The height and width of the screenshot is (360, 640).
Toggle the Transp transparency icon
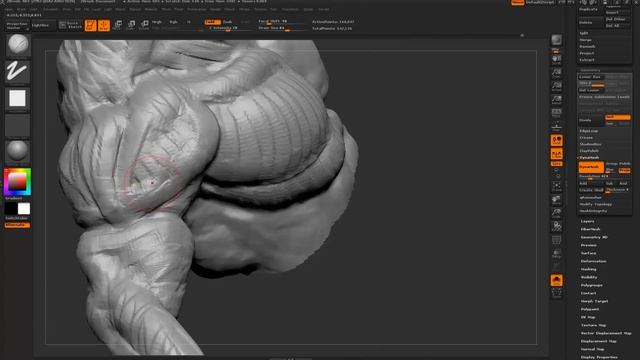[557, 253]
